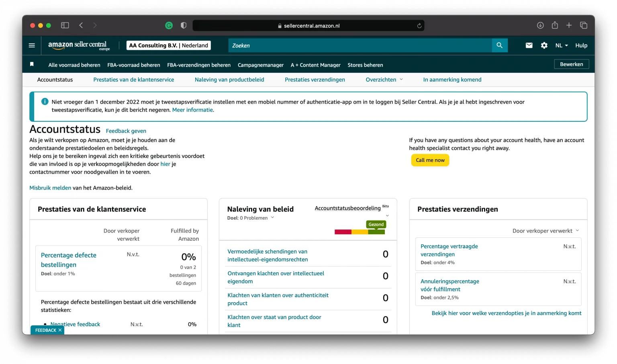Open In aanmerking komend tab
The image size is (617, 364).
click(452, 80)
